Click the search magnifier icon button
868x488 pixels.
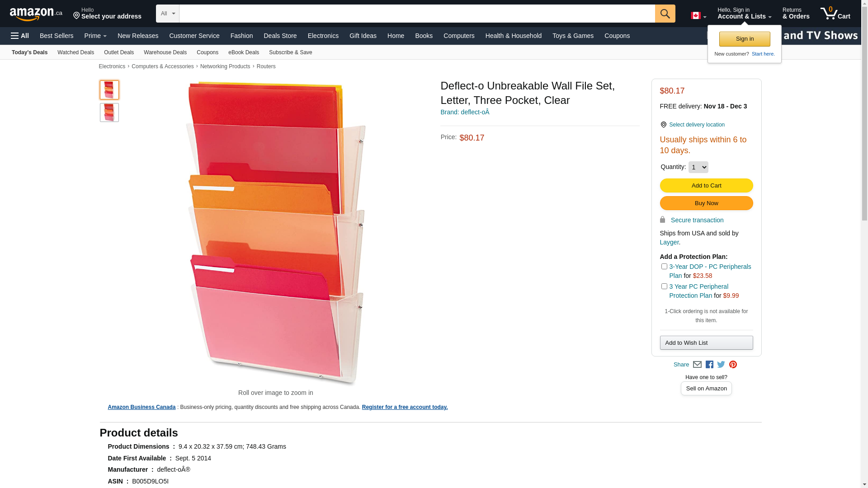[x=665, y=14]
